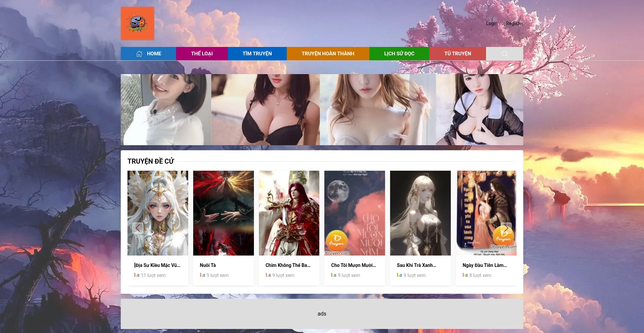The image size is (644, 333).
Task: Click the 8 lượt xem view count
Action: [x=480, y=275]
